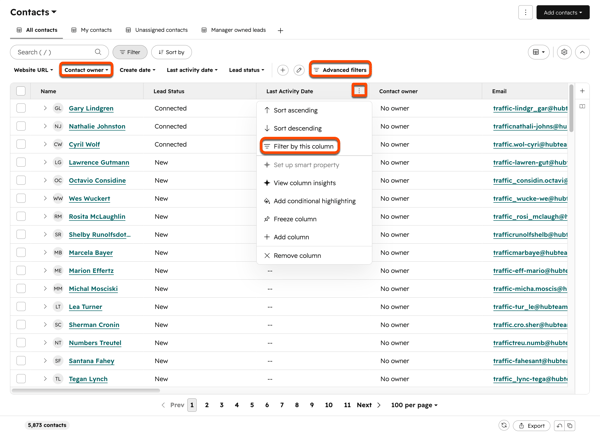This screenshot has width=600, height=433.
Task: Click the add column plus icon at table edge
Action: click(582, 91)
